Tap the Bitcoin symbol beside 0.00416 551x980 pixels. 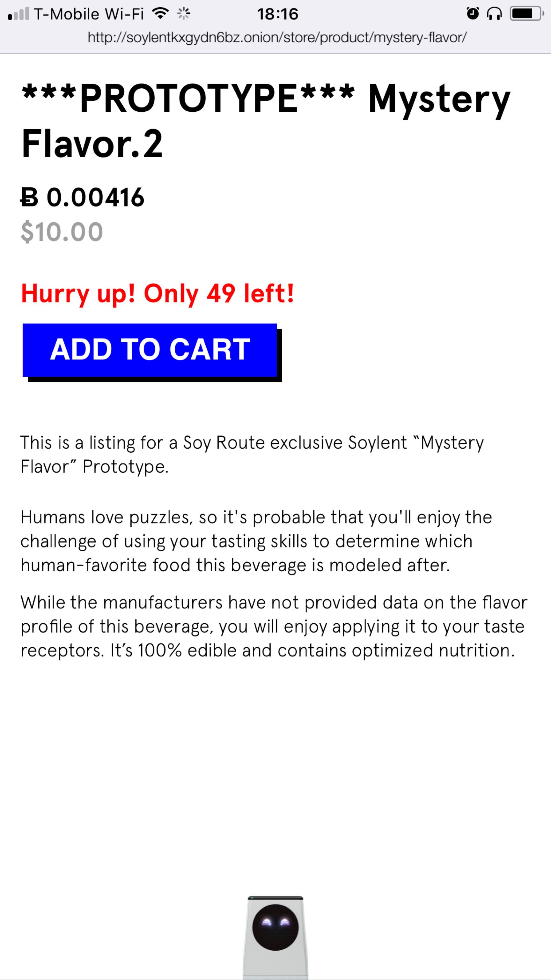coord(30,197)
